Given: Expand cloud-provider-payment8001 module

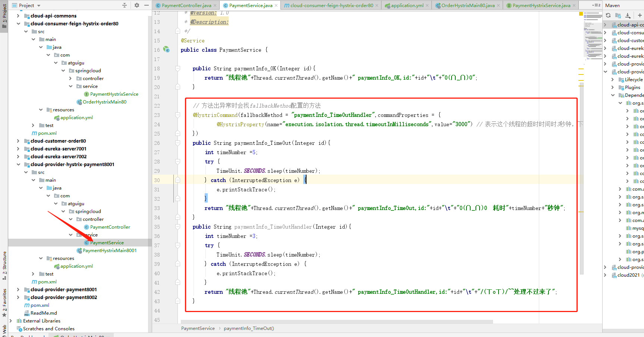Looking at the screenshot, I should pos(18,289).
